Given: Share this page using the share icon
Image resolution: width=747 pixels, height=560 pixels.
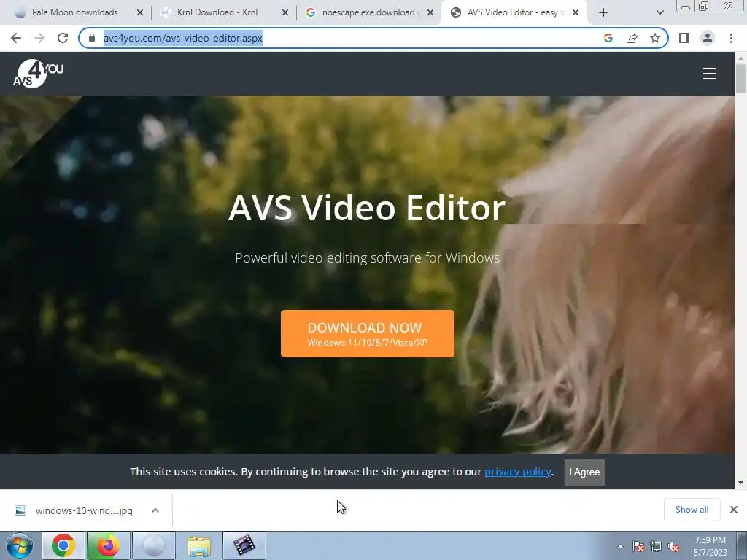Looking at the screenshot, I should [632, 38].
